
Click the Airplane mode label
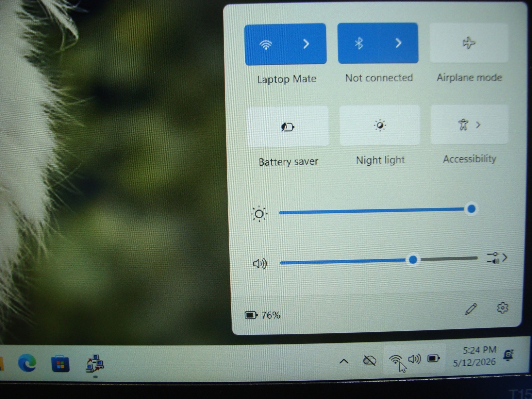pyautogui.click(x=469, y=77)
